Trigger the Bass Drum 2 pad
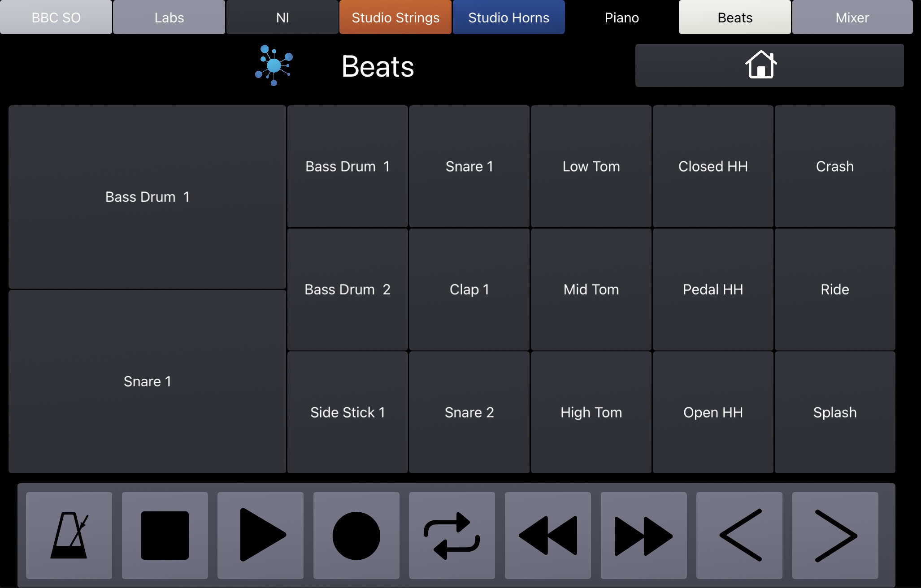921x588 pixels. coord(348,290)
